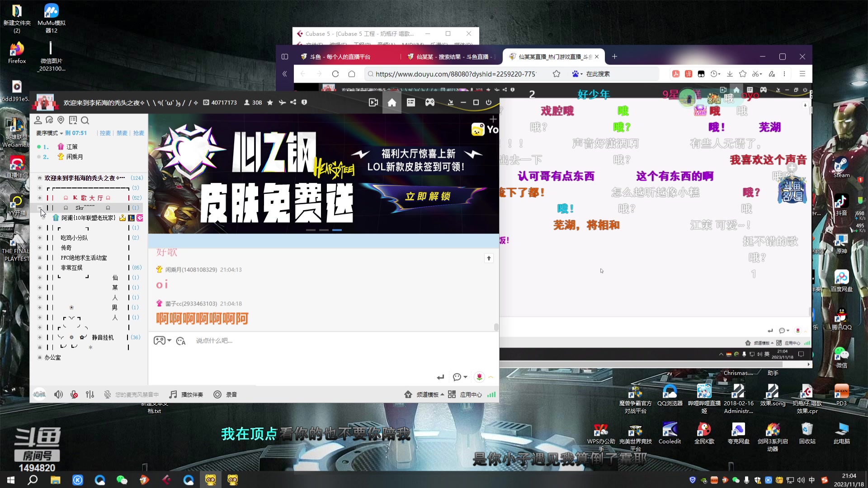Viewport: 868px width, 488px height.
Task: Send a flower gift icon
Action: click(x=479, y=377)
